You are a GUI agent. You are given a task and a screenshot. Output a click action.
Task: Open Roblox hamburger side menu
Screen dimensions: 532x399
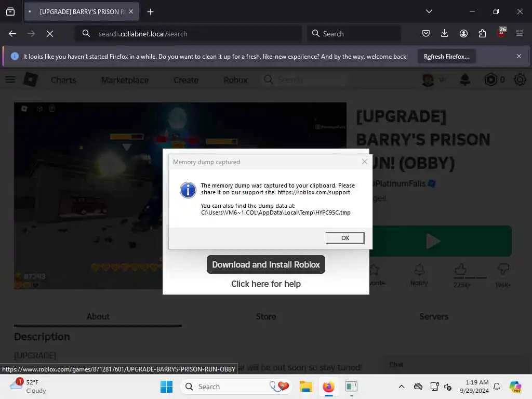click(x=10, y=79)
